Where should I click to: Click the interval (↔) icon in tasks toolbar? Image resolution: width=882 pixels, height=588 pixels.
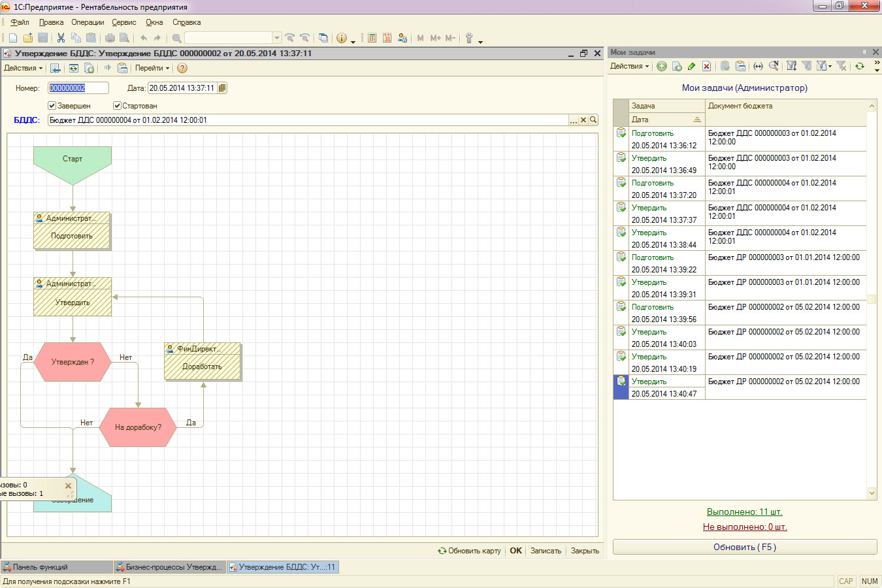tap(758, 66)
